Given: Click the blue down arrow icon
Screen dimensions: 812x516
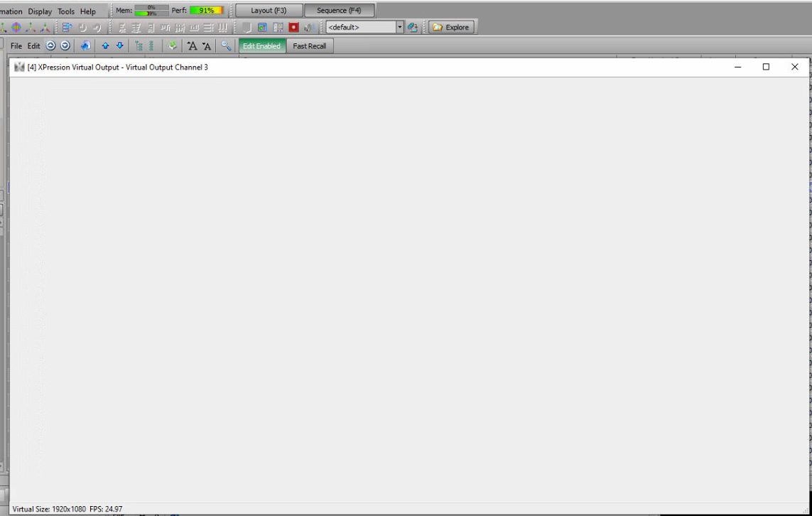Looking at the screenshot, I should tap(119, 45).
